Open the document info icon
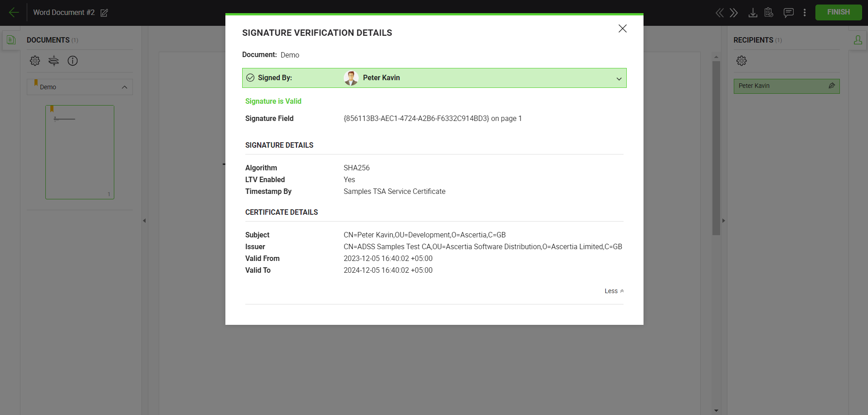The width and height of the screenshot is (868, 415). (x=73, y=61)
